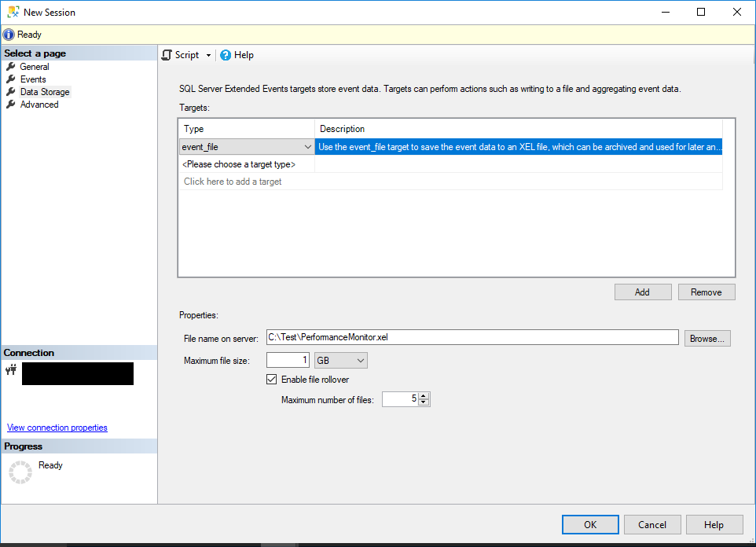Click the Script toolbar icon
The width and height of the screenshot is (756, 547).
167,55
